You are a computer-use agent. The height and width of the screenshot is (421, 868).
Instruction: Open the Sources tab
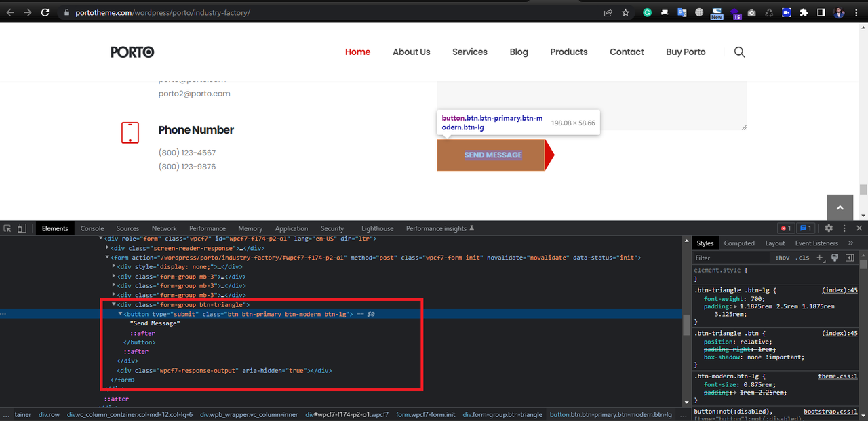[127, 228]
